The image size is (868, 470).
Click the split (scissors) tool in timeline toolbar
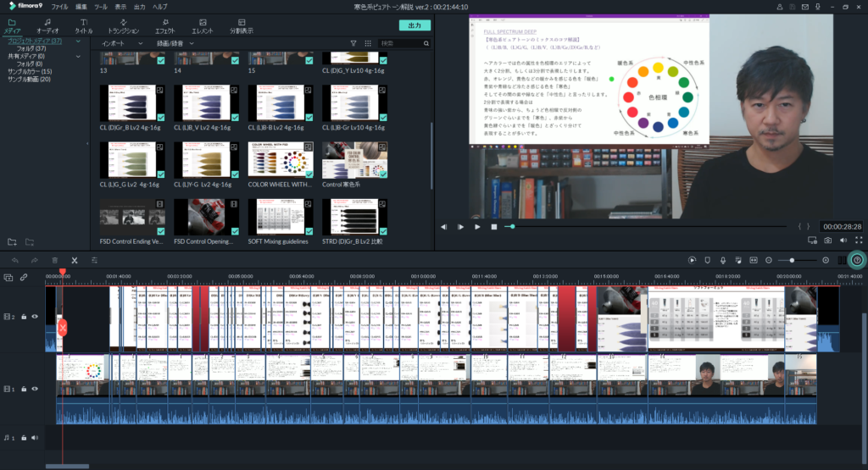(75, 260)
